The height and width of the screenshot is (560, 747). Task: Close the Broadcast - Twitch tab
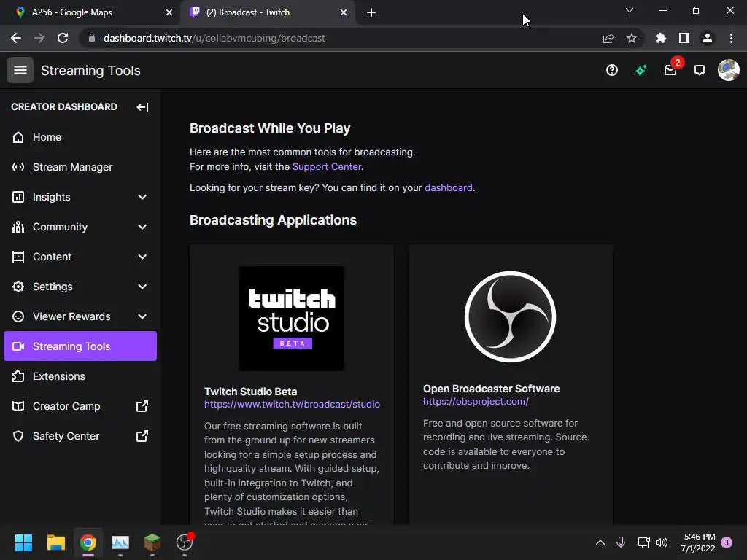coord(344,12)
